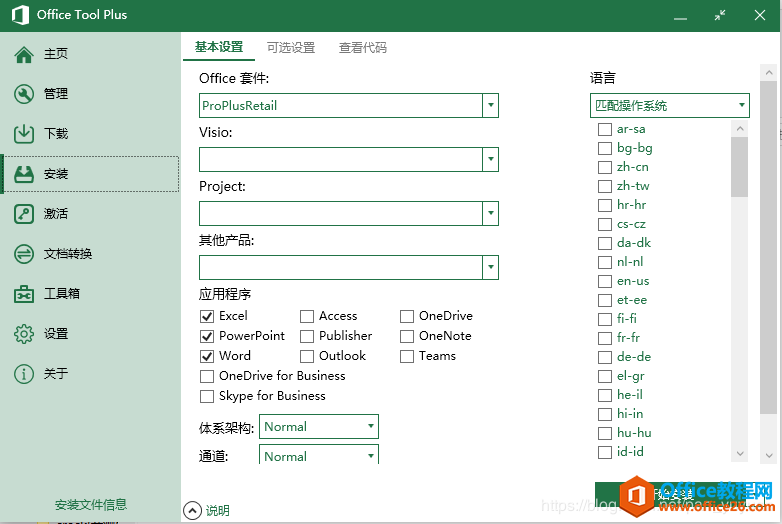Click the Office Tool Plus logo icon
Image resolution: width=782 pixels, height=524 pixels.
20,15
